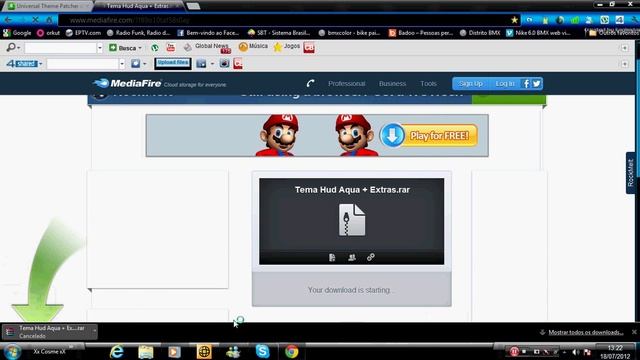Image resolution: width=640 pixels, height=360 pixels.
Task: Open the bmxcolor - bike bookmark
Action: point(349,33)
